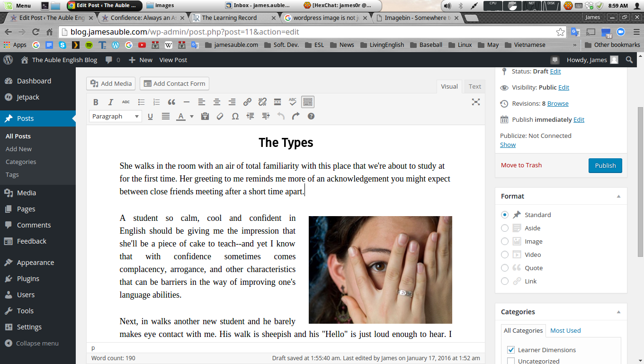Click the text color A button
The width and height of the screenshot is (644, 364).
[180, 116]
